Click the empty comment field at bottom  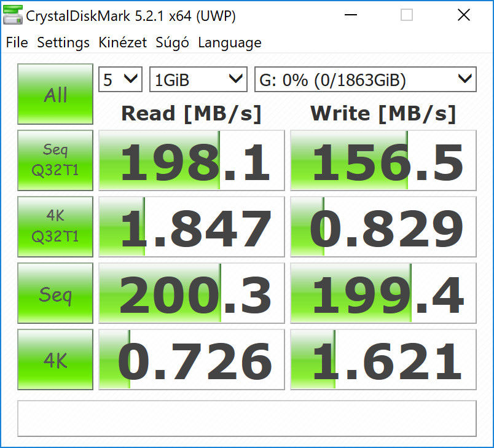(247, 419)
